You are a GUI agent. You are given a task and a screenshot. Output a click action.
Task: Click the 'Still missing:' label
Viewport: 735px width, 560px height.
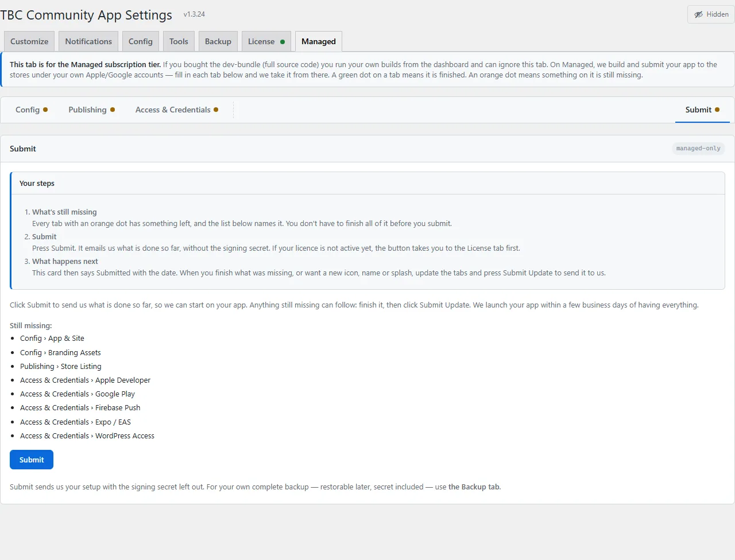coord(30,325)
